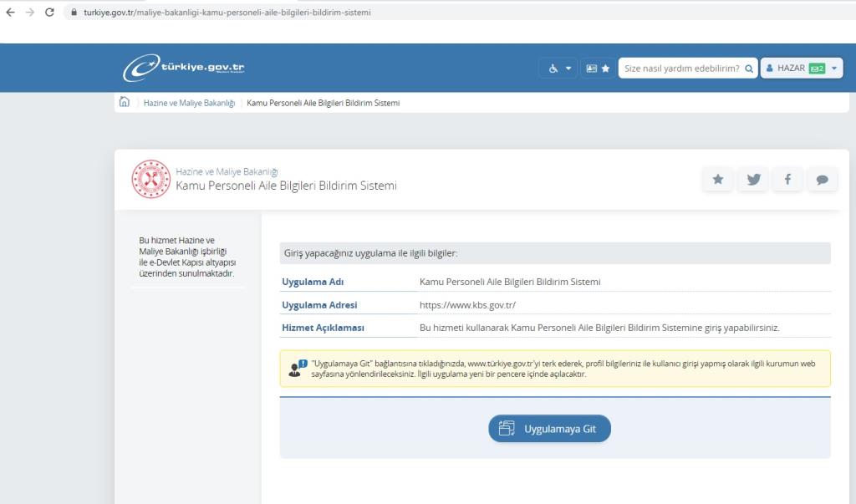Click the 'Uygulama Adı' label
This screenshot has width=856, height=504.
313,282
